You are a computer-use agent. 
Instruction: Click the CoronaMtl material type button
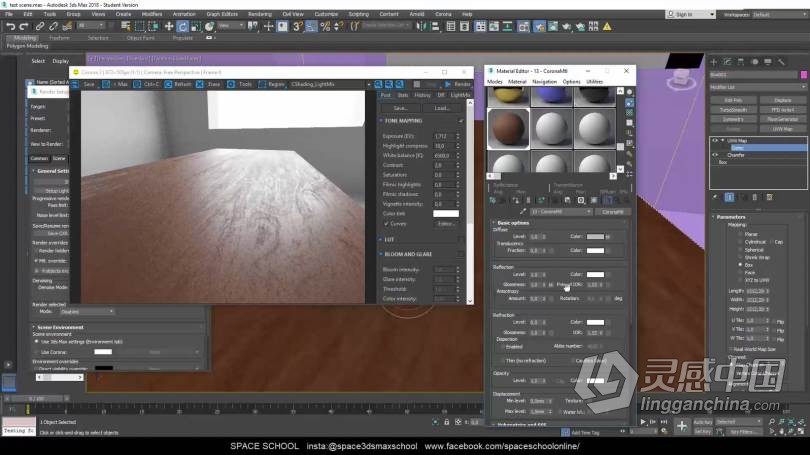613,212
